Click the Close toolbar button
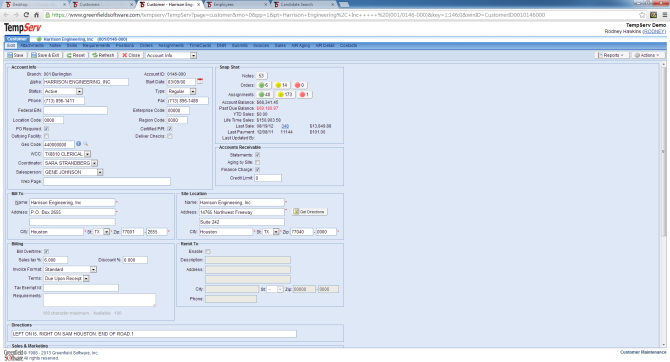670x362 pixels. click(x=131, y=55)
